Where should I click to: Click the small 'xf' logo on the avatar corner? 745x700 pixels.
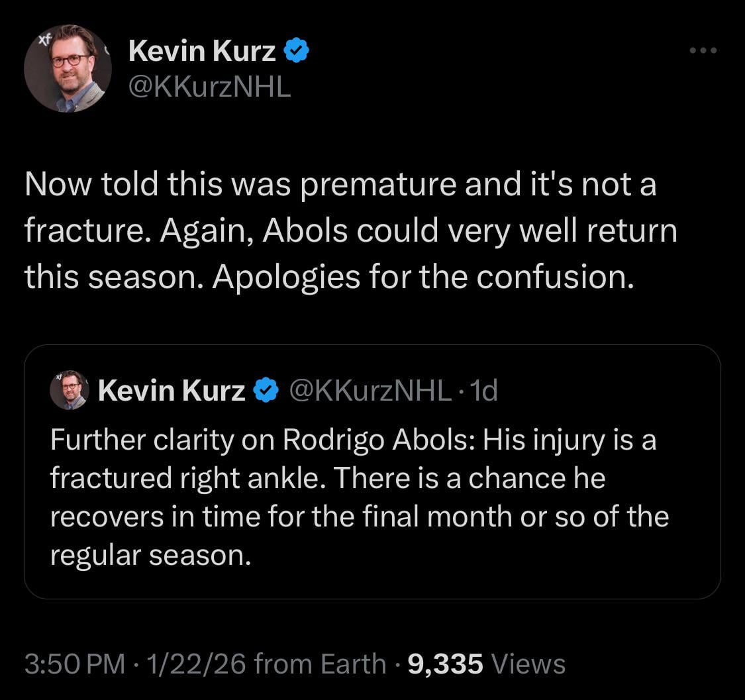(x=44, y=39)
